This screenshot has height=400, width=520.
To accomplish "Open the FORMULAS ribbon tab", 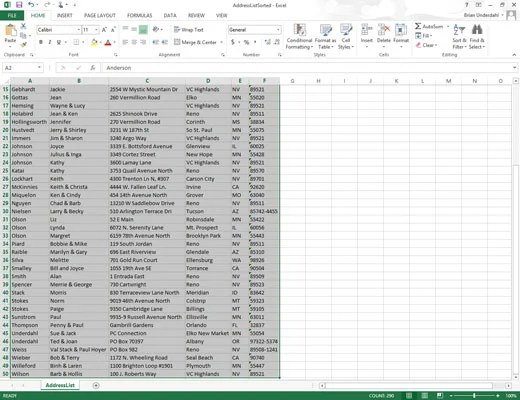I will 139,15.
